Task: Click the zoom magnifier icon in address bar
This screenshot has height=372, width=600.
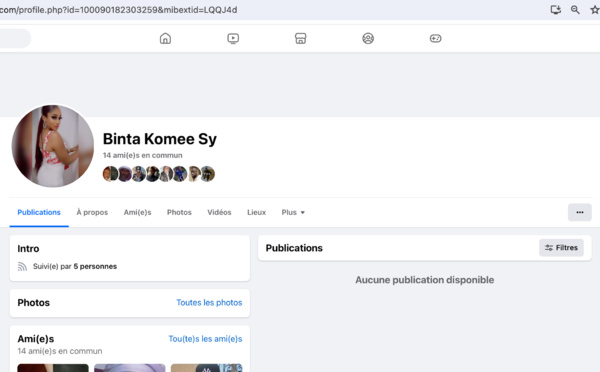Action: 575,10
